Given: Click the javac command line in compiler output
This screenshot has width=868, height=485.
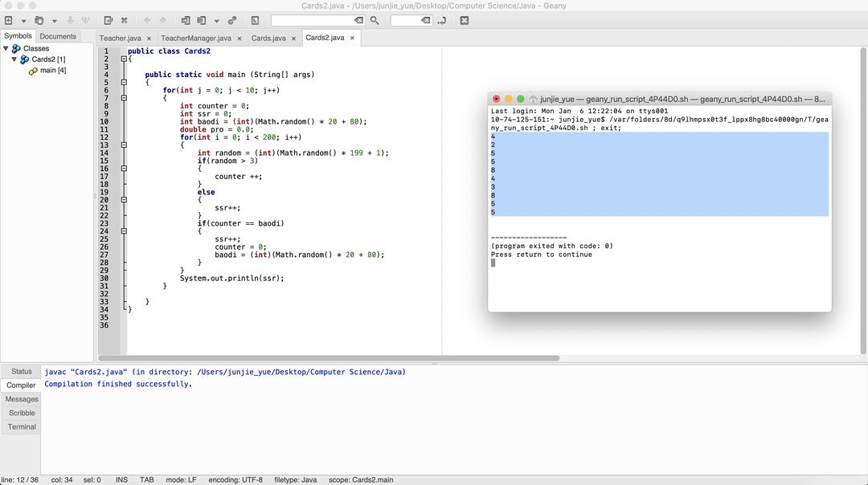Looking at the screenshot, I should [225, 373].
